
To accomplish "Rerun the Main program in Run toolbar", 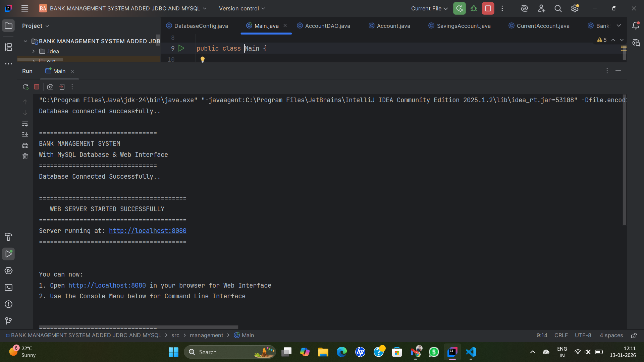I will (25, 87).
